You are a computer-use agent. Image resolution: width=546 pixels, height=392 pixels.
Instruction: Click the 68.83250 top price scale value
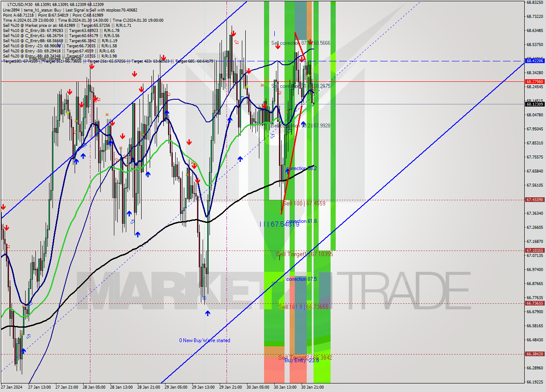[x=534, y=2]
